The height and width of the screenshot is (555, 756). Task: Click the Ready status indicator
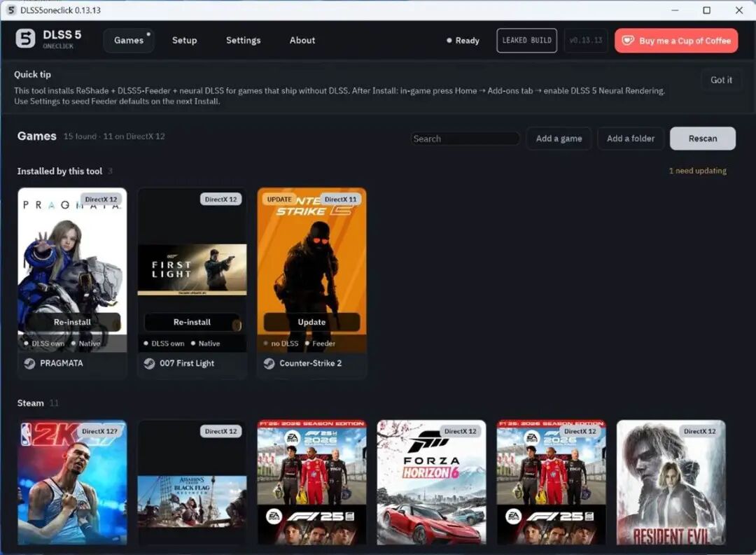coord(463,41)
